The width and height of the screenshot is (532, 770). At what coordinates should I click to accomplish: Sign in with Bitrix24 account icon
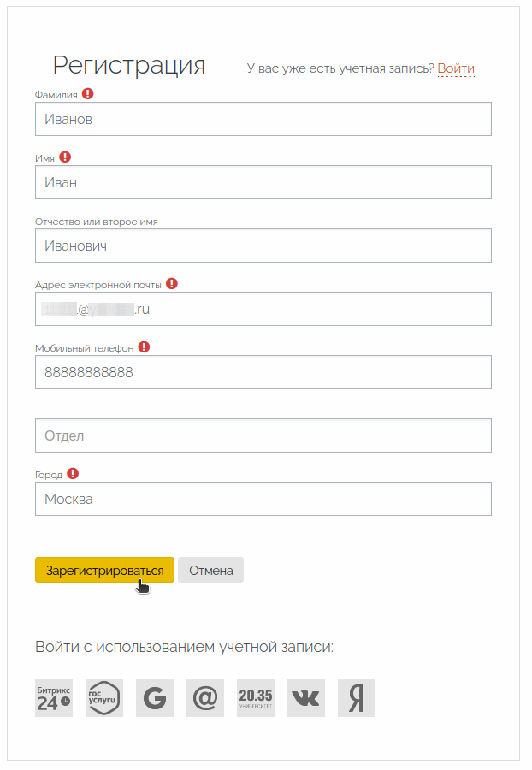[54, 698]
